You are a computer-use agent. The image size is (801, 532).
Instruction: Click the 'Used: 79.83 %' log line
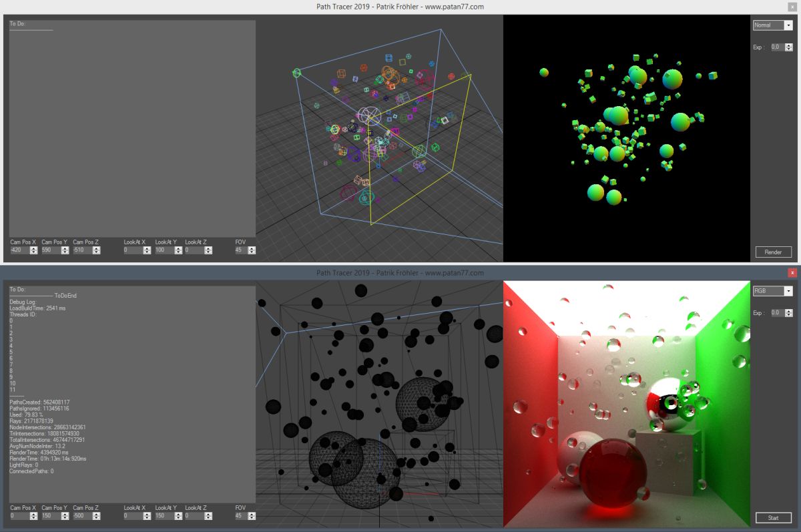[27, 415]
